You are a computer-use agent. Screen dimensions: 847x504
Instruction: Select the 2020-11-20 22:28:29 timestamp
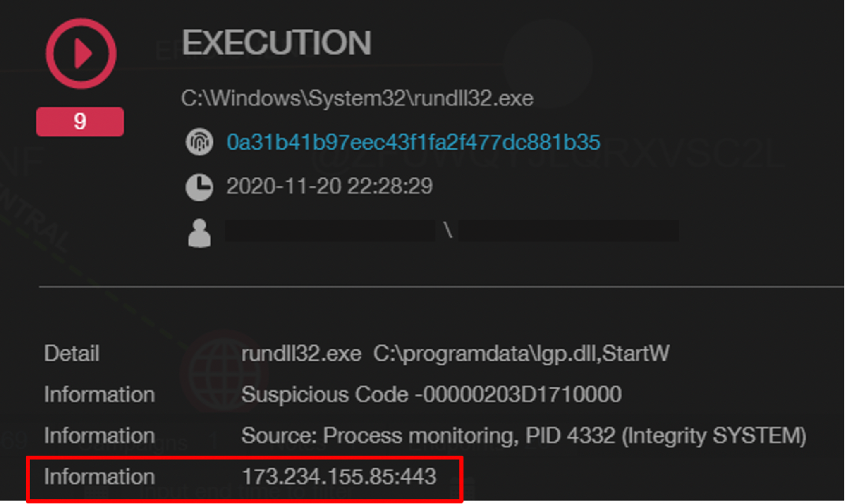click(x=329, y=186)
